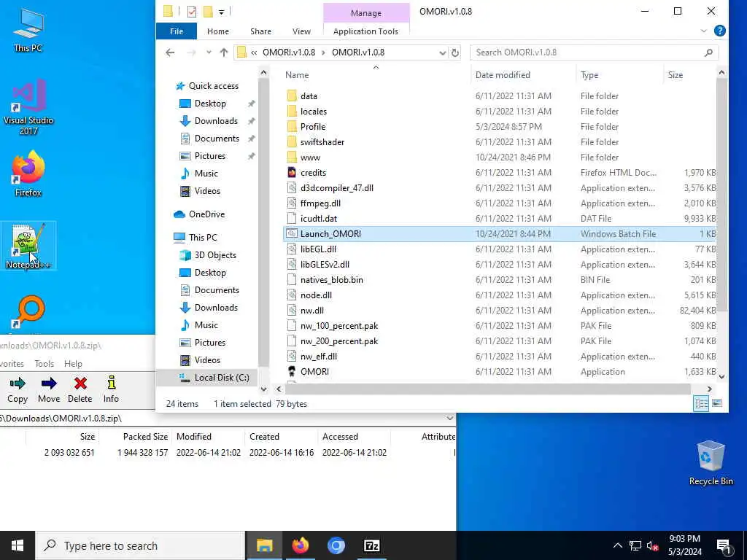The image size is (747, 560).
Task: Sort files by the Size column
Action: pos(689,75)
